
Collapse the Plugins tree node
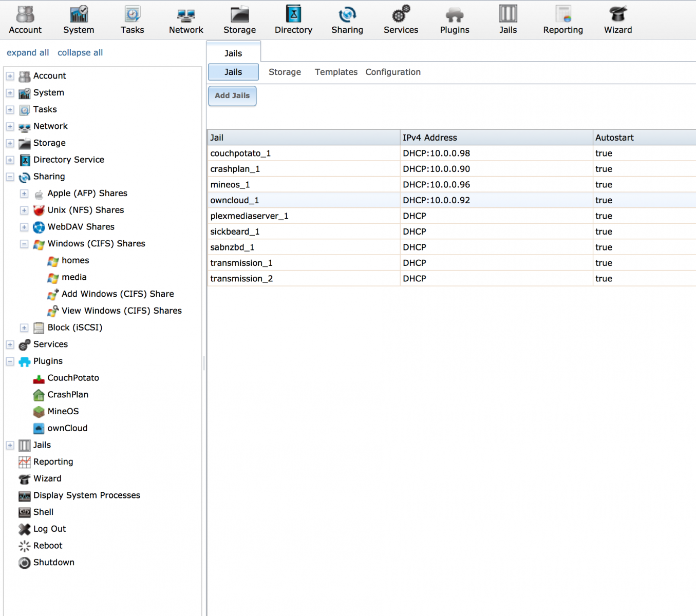pos(10,361)
